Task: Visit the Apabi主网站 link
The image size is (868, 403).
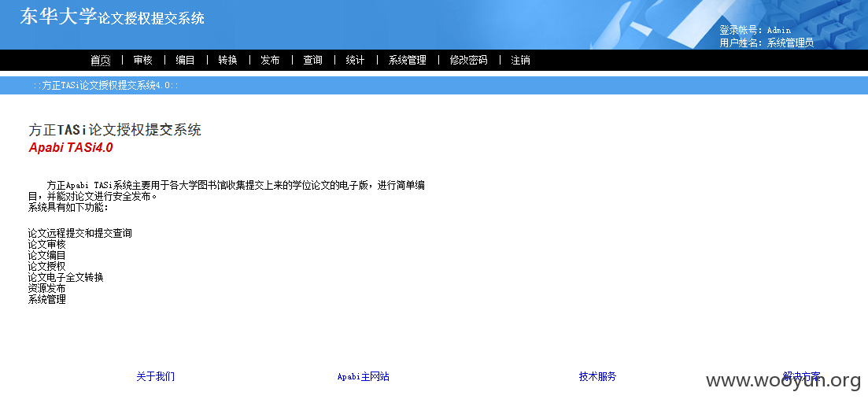Action: coord(363,376)
